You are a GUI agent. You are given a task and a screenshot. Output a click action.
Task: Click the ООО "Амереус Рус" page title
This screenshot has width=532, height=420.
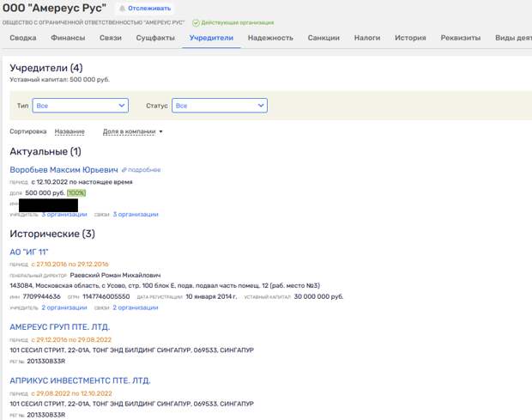pyautogui.click(x=54, y=8)
